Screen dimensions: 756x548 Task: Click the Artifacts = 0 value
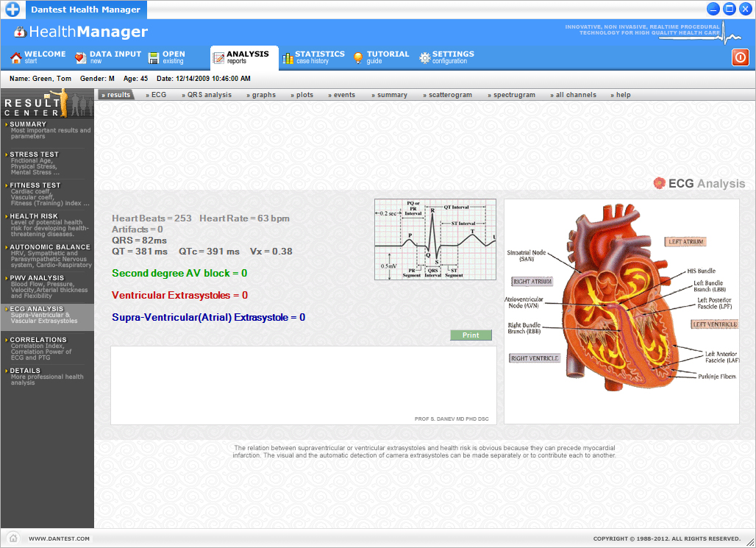tap(137, 229)
